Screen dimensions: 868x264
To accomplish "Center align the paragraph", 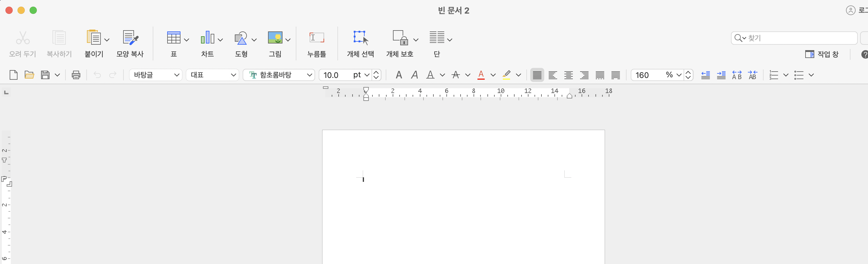I will click(x=569, y=75).
